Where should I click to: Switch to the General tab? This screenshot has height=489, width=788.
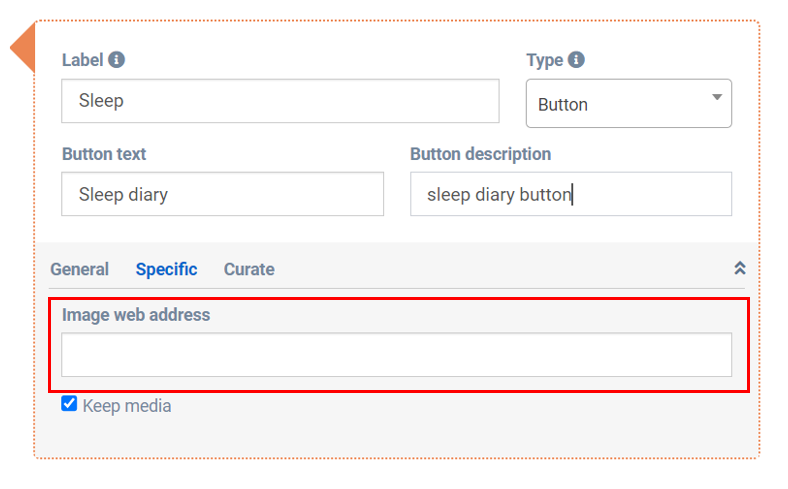(x=79, y=269)
